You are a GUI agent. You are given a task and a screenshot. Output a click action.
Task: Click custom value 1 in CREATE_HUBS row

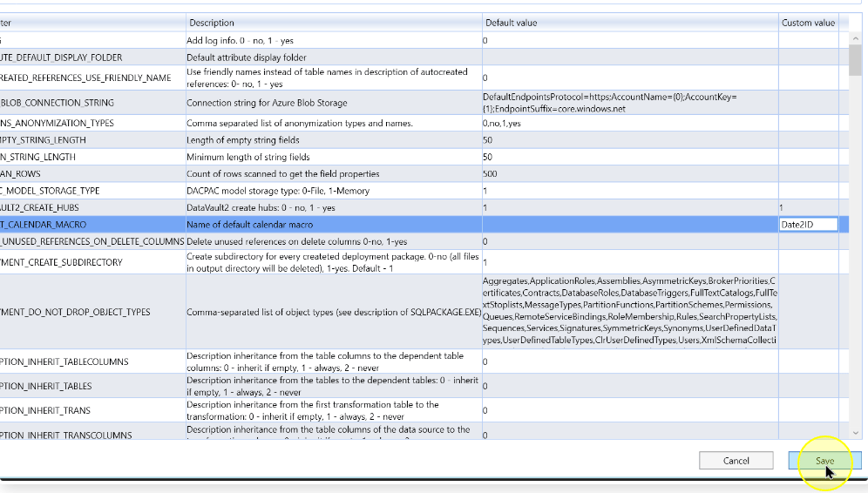(x=808, y=207)
